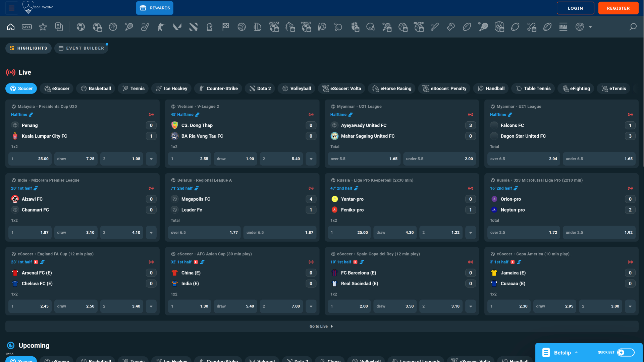644x362 pixels.
Task: Open the basketball sport icon in top bar
Action: coord(113,27)
